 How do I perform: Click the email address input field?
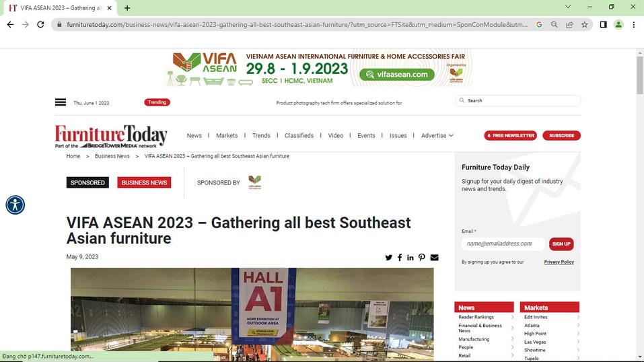click(503, 244)
